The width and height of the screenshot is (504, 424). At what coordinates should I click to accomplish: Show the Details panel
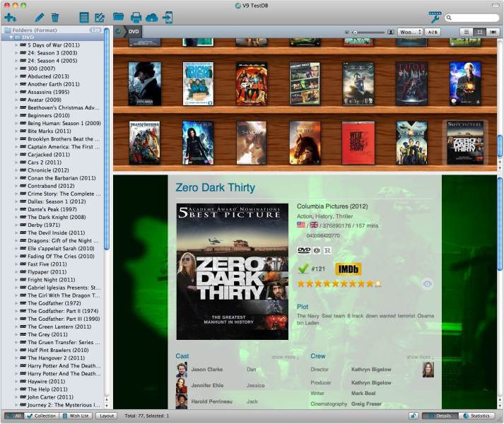pos(440,416)
